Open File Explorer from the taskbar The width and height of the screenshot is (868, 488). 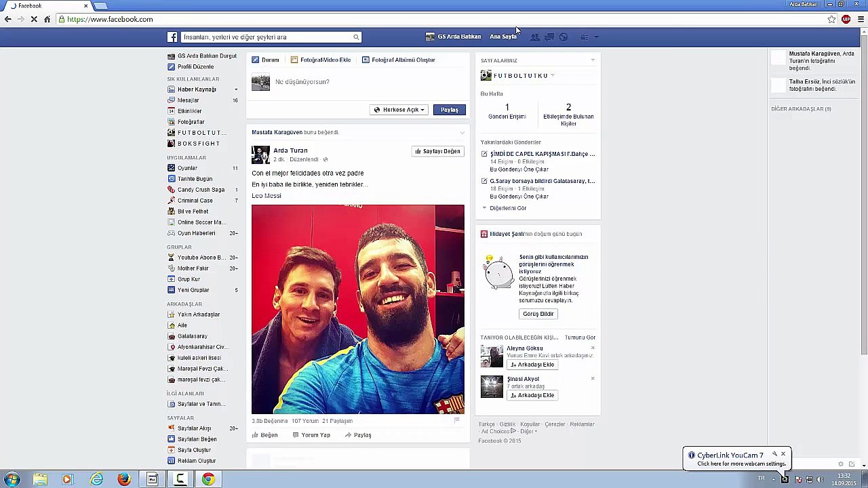tap(40, 480)
